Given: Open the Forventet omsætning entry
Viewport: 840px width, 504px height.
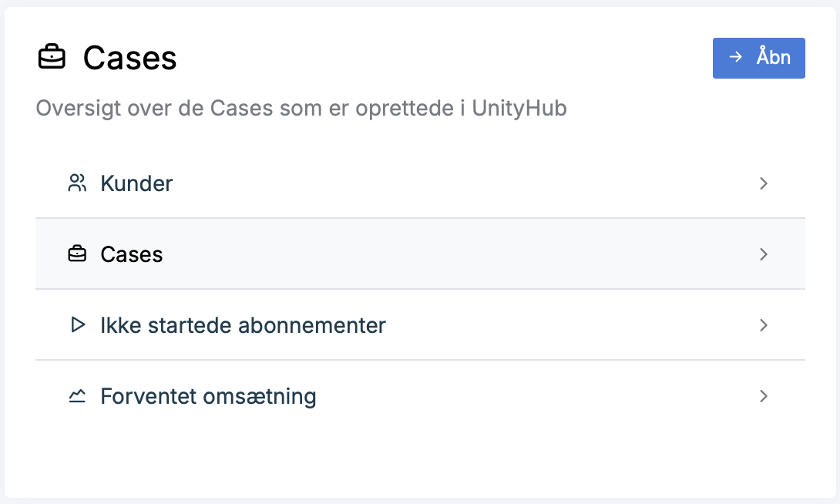Looking at the screenshot, I should tap(208, 396).
